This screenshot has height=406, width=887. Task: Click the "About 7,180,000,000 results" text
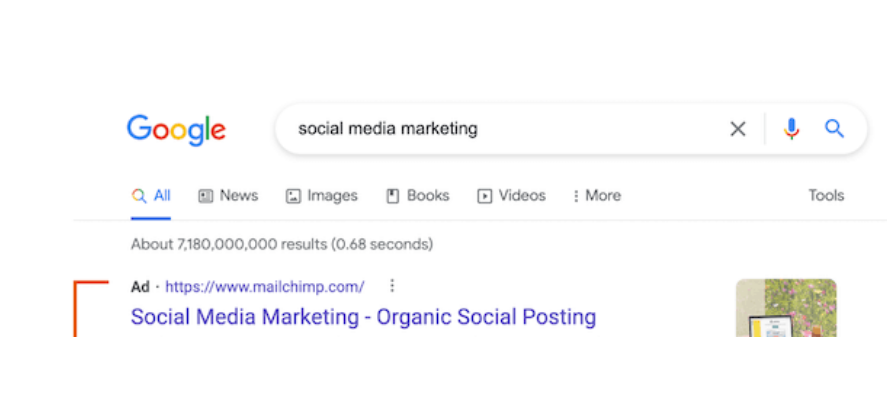[281, 244]
